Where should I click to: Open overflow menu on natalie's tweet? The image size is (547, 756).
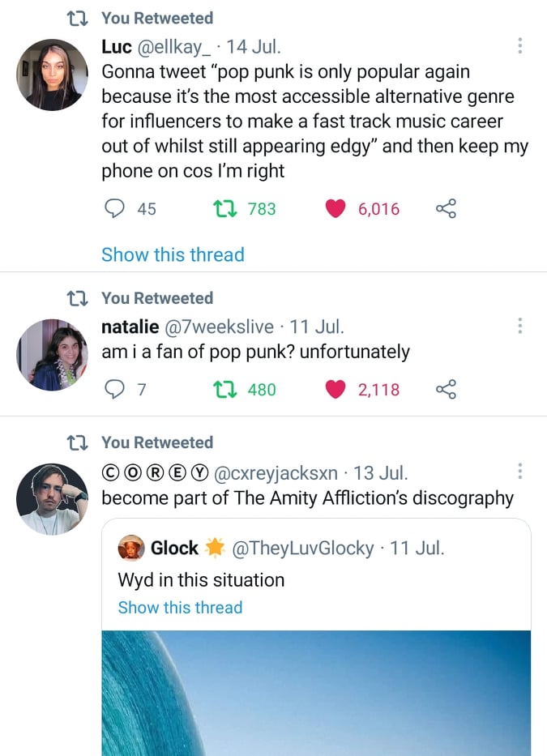[519, 326]
